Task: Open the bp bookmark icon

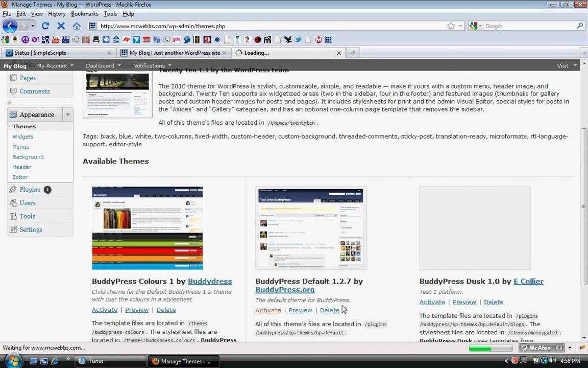Action: pyautogui.click(x=156, y=39)
